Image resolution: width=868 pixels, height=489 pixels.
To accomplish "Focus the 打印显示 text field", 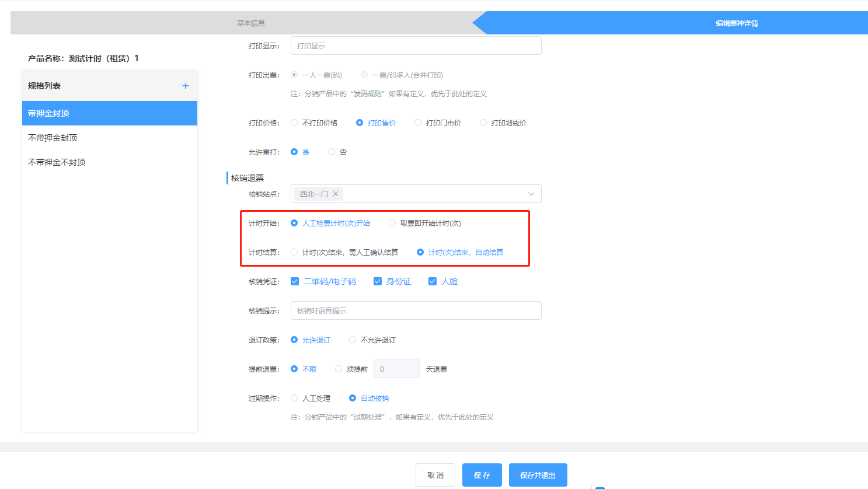I will pos(416,46).
